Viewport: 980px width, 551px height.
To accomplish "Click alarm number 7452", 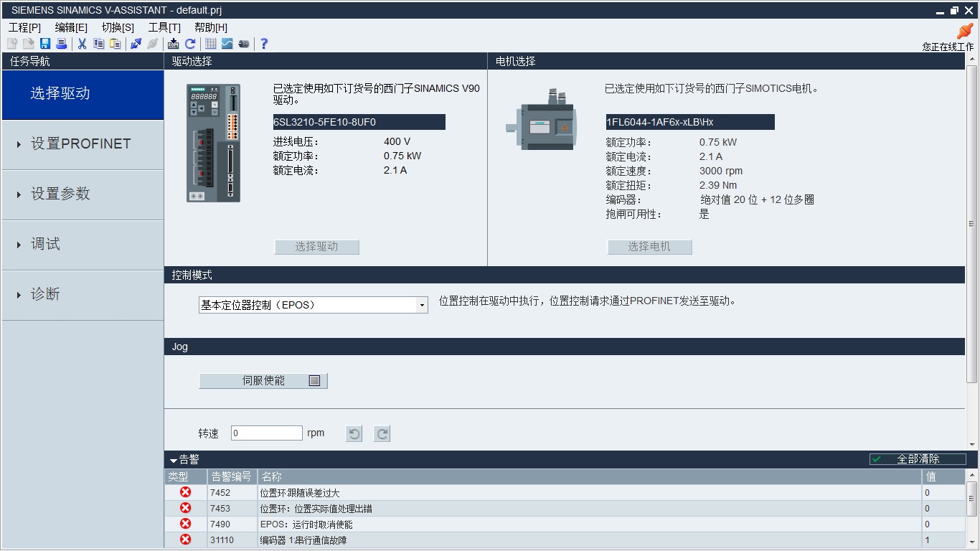I will [x=220, y=493].
